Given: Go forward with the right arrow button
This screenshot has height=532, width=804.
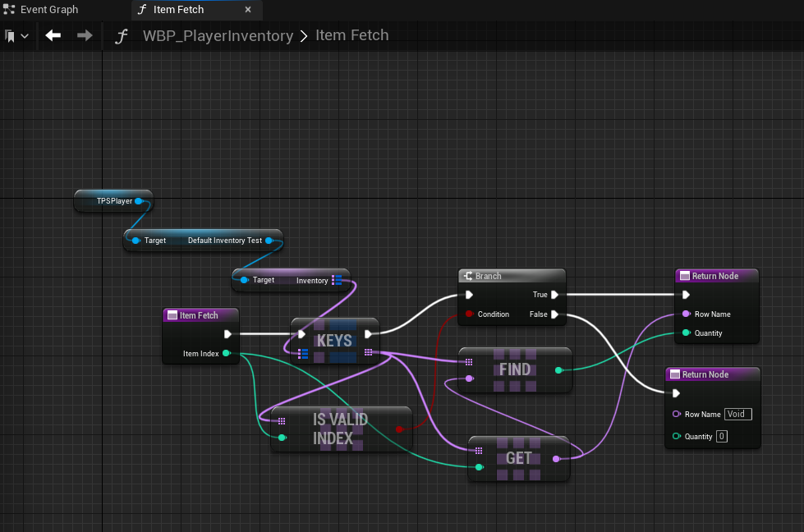Looking at the screenshot, I should [85, 35].
